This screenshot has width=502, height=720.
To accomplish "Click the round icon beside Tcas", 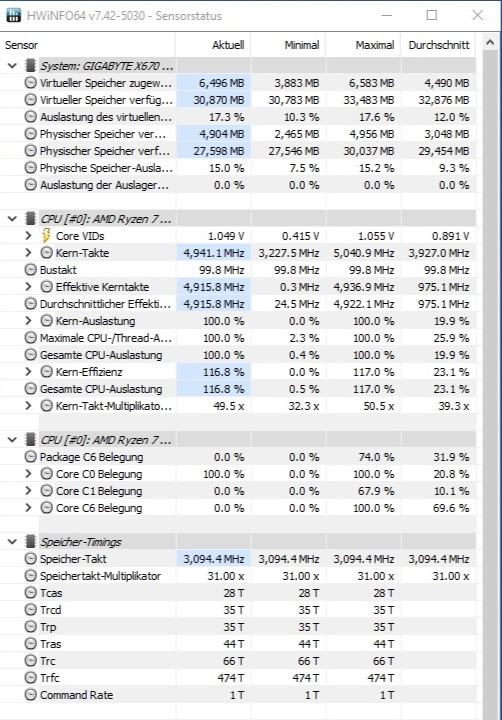I will [x=30, y=593].
